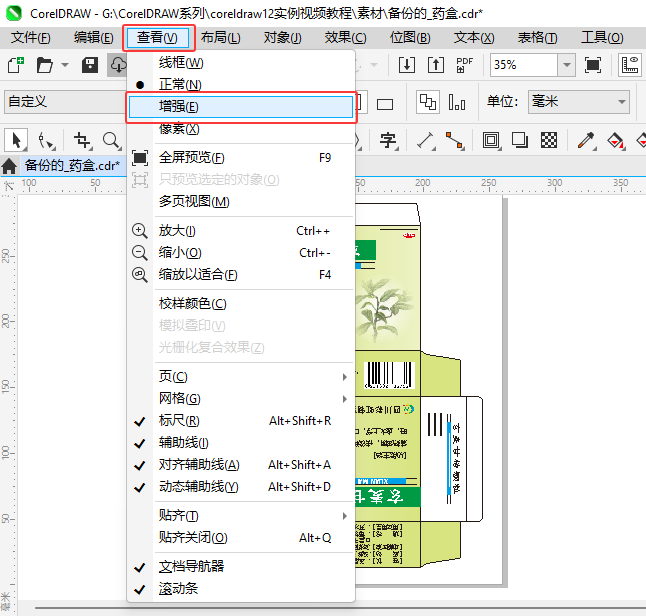Choose Wireframe view mode
The width and height of the screenshot is (646, 616).
(x=241, y=63)
